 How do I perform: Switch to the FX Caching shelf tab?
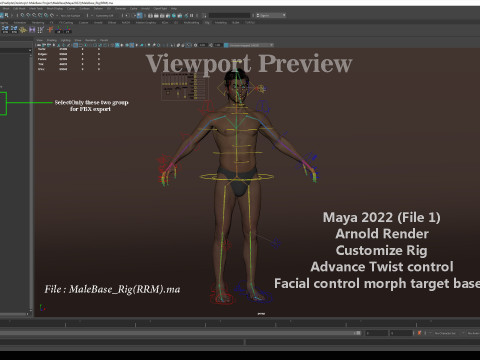click(66, 23)
